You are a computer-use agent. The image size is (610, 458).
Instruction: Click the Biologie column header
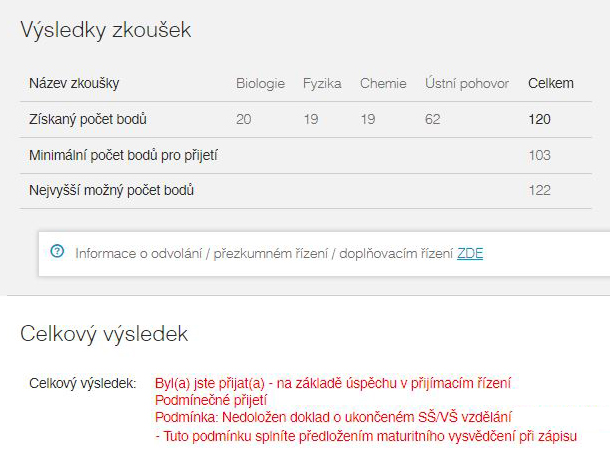tap(260, 83)
